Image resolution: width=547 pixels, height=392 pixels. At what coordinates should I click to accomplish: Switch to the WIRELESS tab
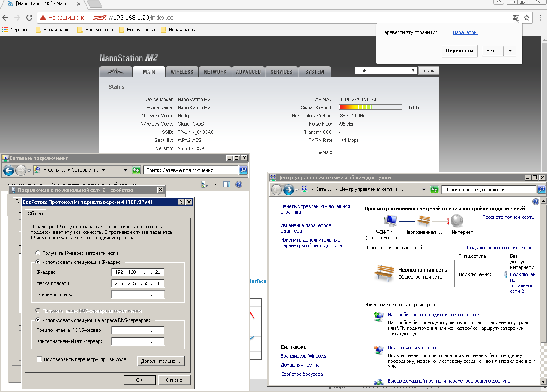click(x=182, y=72)
